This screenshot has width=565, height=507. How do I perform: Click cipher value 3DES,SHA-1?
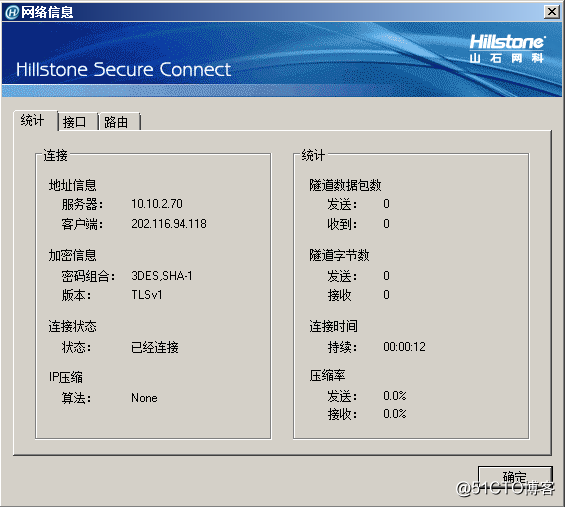tap(162, 276)
